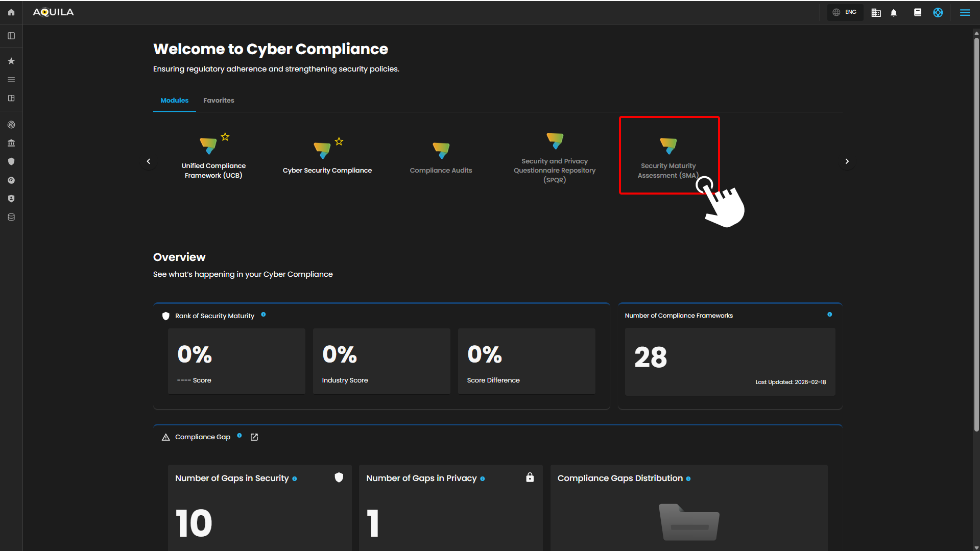980x551 pixels.
Task: Open Compliance Gap in external view icon
Action: [254, 437]
